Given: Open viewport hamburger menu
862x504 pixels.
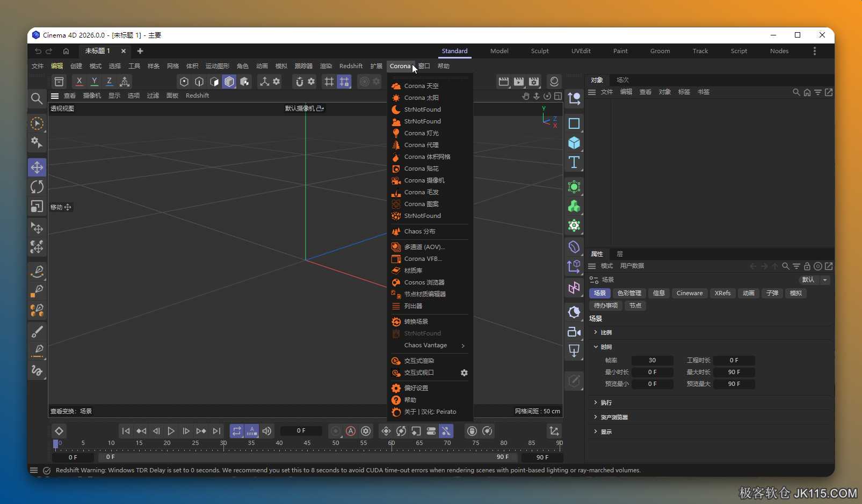Looking at the screenshot, I should [55, 96].
